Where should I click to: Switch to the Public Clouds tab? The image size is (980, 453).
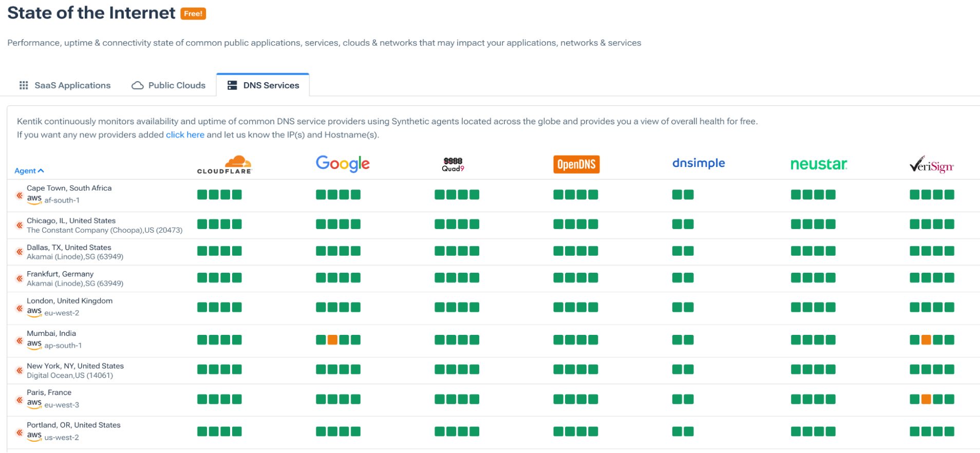pos(168,85)
